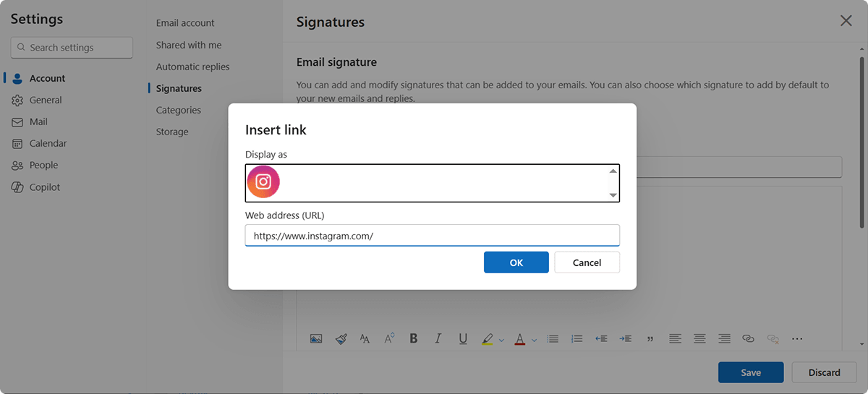
Task: Cancel the Insert link dialog
Action: pos(587,262)
